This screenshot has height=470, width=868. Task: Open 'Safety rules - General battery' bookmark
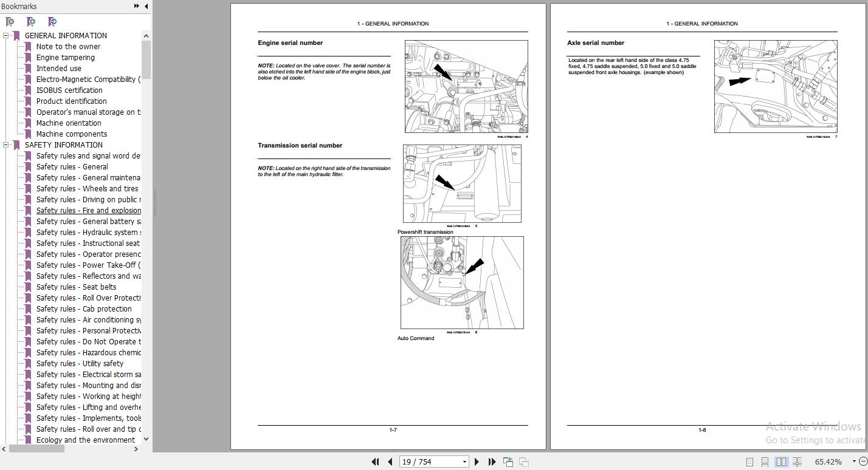89,222
